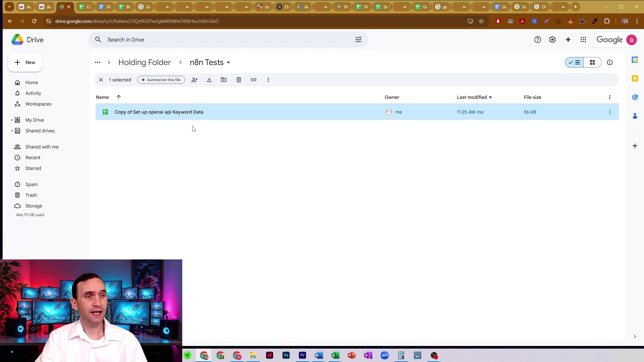
Task: Open Drive settings gear icon
Action: [552, 40]
